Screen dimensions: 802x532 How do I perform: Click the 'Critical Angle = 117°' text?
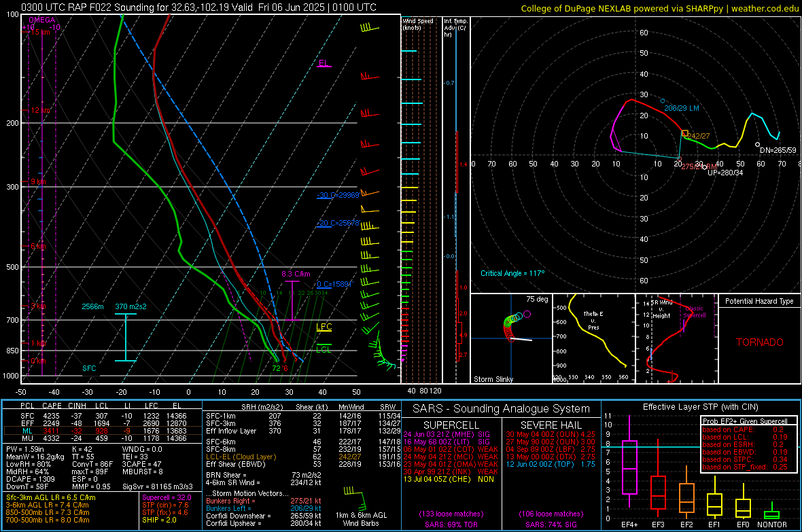point(512,273)
